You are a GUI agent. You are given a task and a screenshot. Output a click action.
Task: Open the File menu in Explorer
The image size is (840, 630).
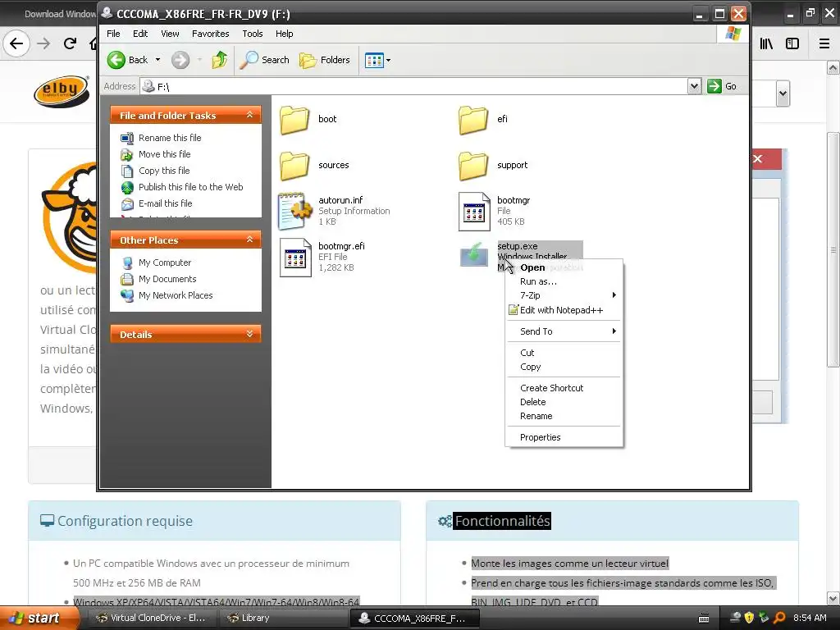tap(113, 34)
